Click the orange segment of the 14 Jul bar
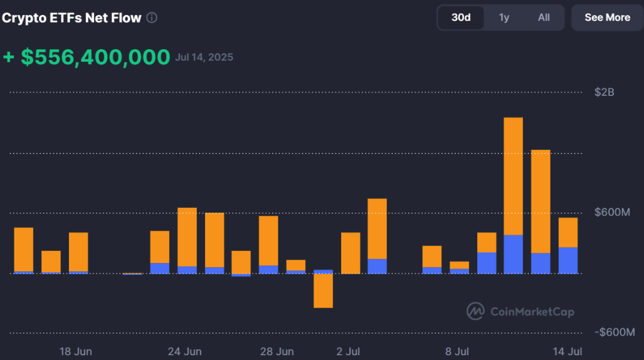This screenshot has width=644, height=360. (568, 232)
